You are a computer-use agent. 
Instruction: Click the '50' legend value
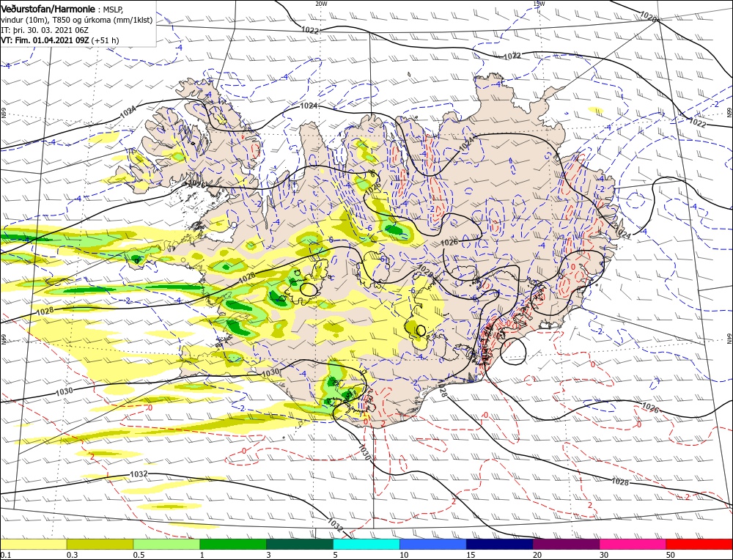[x=671, y=555]
